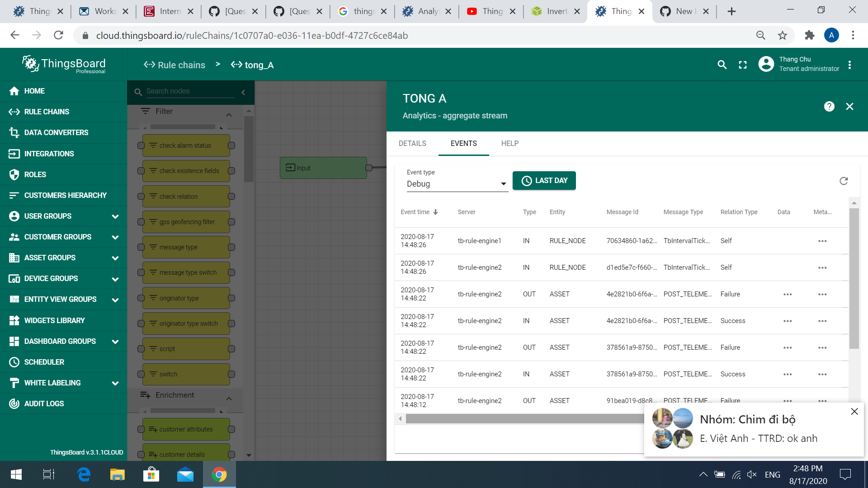The image size is (868, 488).
Task: Show data for 4e2821b0 Failure row
Action: point(788,294)
